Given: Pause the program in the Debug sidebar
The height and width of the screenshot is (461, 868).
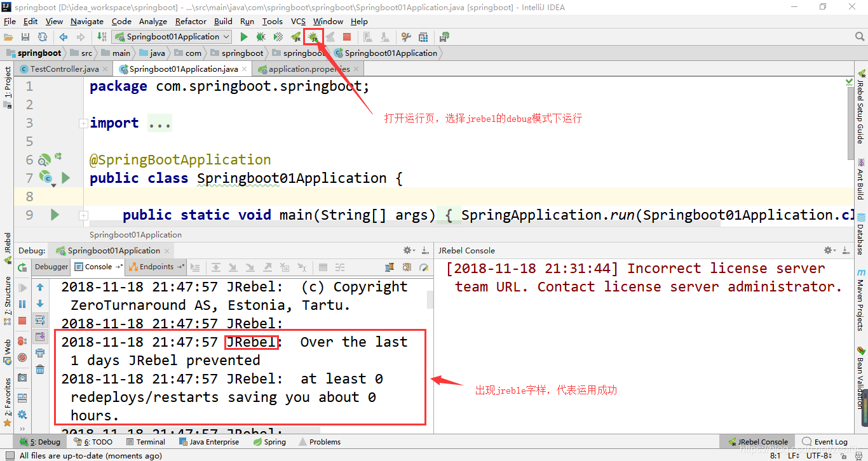Looking at the screenshot, I should click(x=23, y=304).
